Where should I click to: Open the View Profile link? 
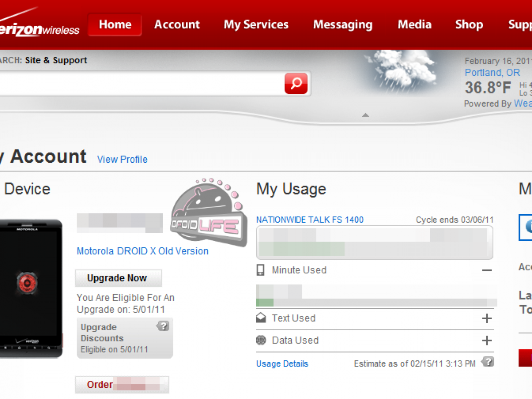pyautogui.click(x=122, y=160)
